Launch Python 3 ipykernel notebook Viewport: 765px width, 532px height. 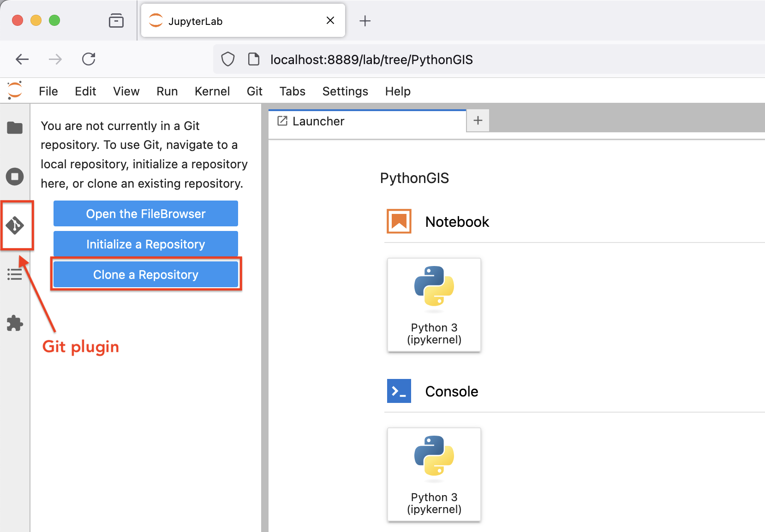click(x=434, y=305)
